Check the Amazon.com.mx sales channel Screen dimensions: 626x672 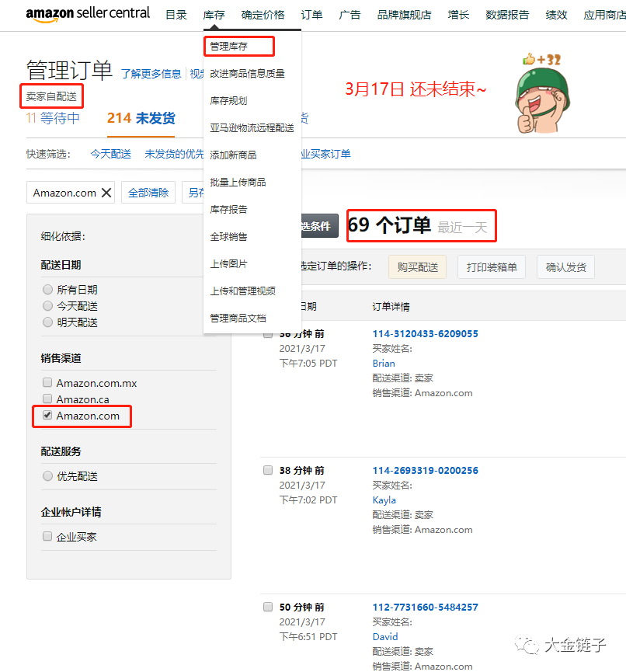click(x=47, y=382)
